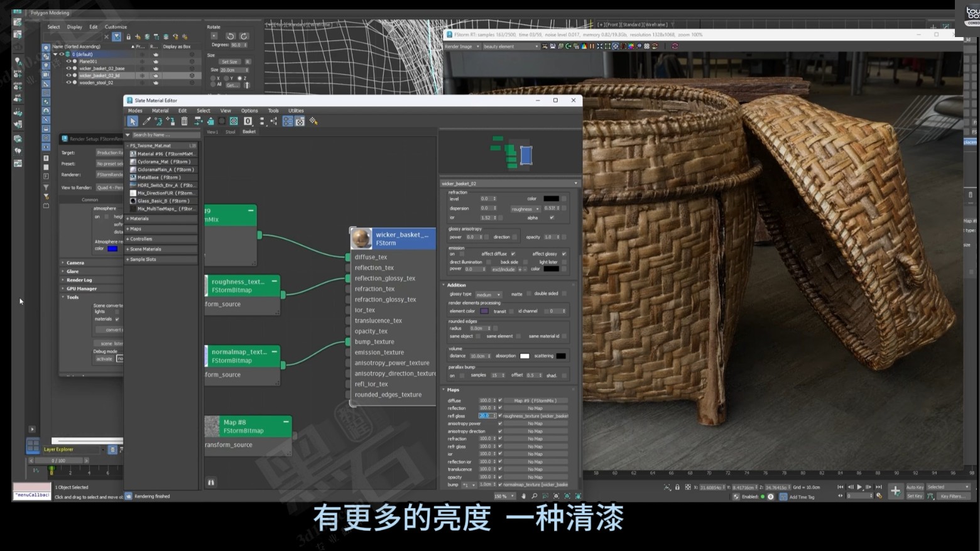Toggle Parameter Editor icon in Slate toolbar
The image size is (980, 551).
coord(300,121)
